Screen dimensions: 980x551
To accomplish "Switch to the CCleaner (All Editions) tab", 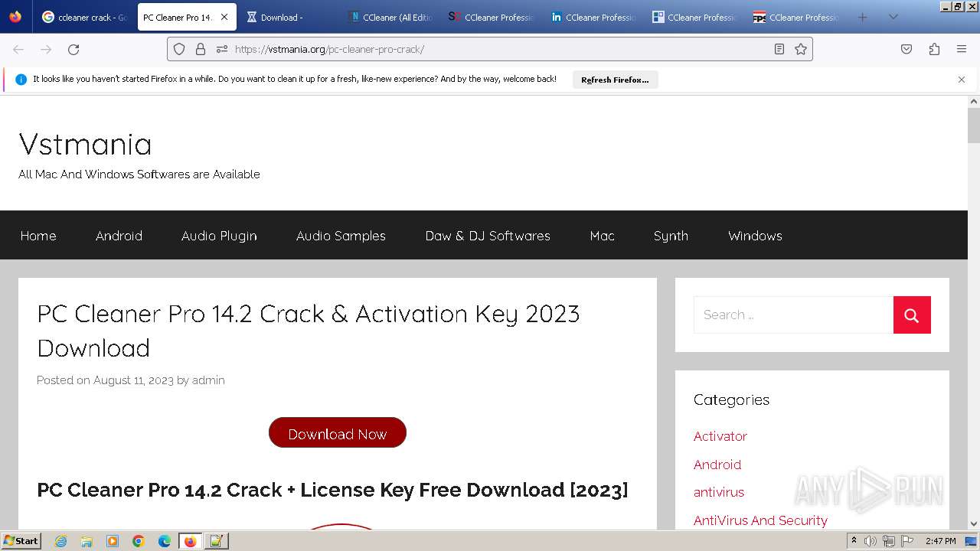I will tap(389, 17).
